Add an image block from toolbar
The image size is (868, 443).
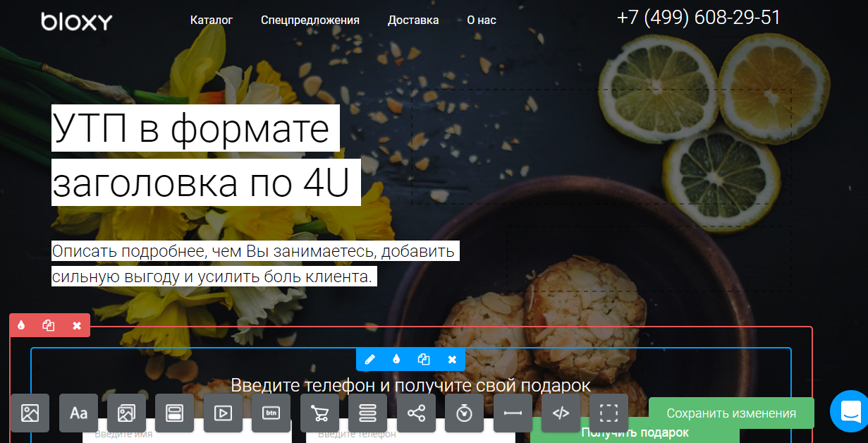pyautogui.click(x=30, y=413)
